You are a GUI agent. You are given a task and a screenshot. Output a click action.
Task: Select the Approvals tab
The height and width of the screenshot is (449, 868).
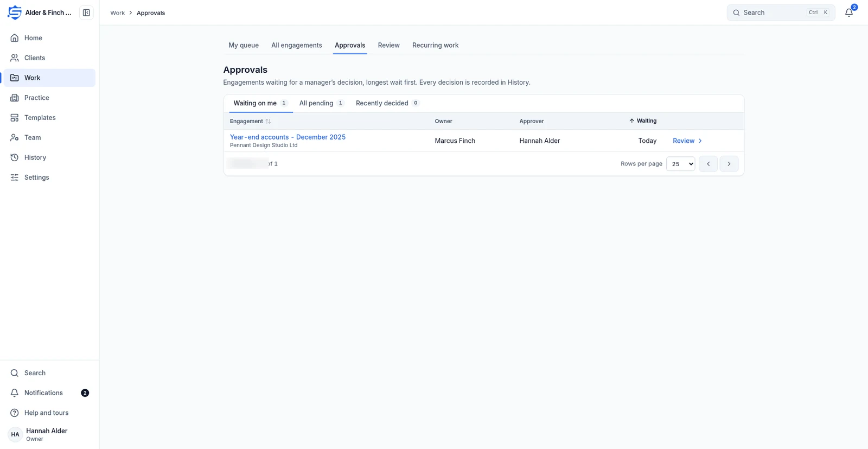(x=350, y=45)
